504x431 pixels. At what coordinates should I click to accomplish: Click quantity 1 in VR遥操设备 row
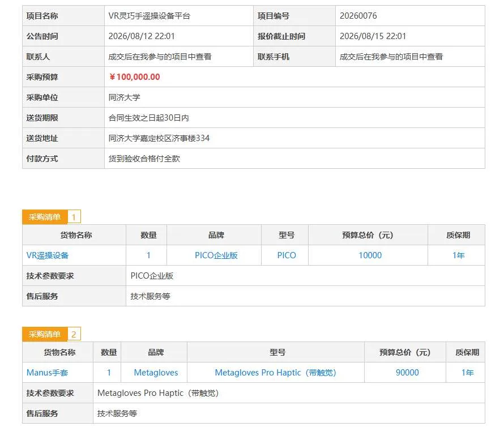pos(148,255)
